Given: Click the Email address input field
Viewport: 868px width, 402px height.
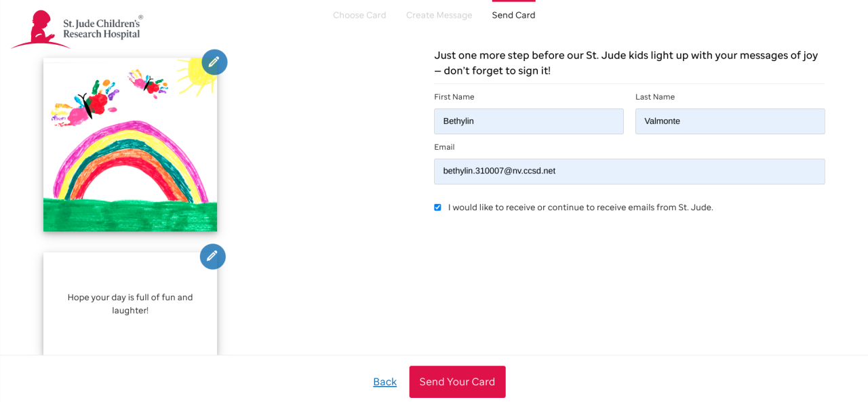Looking at the screenshot, I should point(629,172).
